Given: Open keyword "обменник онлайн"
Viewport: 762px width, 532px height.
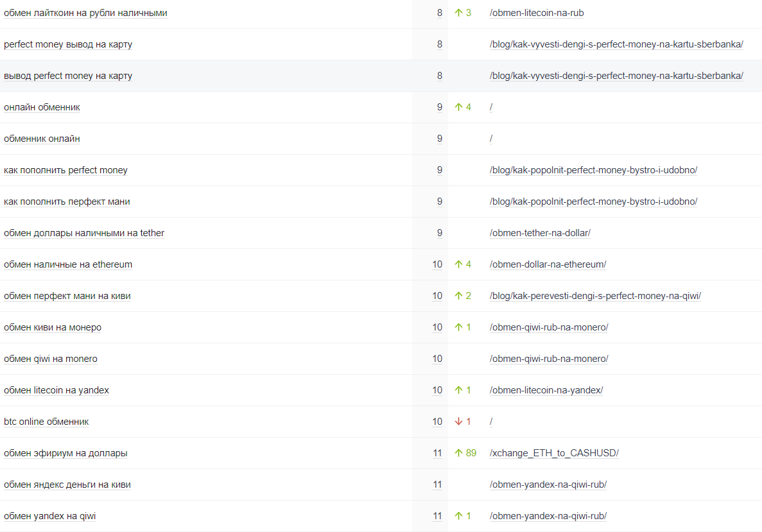Looking at the screenshot, I should point(42,139).
